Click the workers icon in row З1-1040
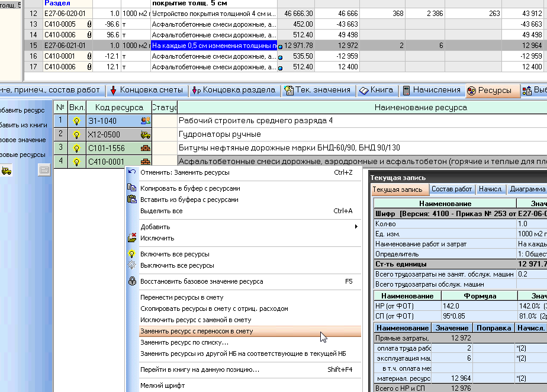Viewport: 547px width, 392px height. click(x=145, y=121)
